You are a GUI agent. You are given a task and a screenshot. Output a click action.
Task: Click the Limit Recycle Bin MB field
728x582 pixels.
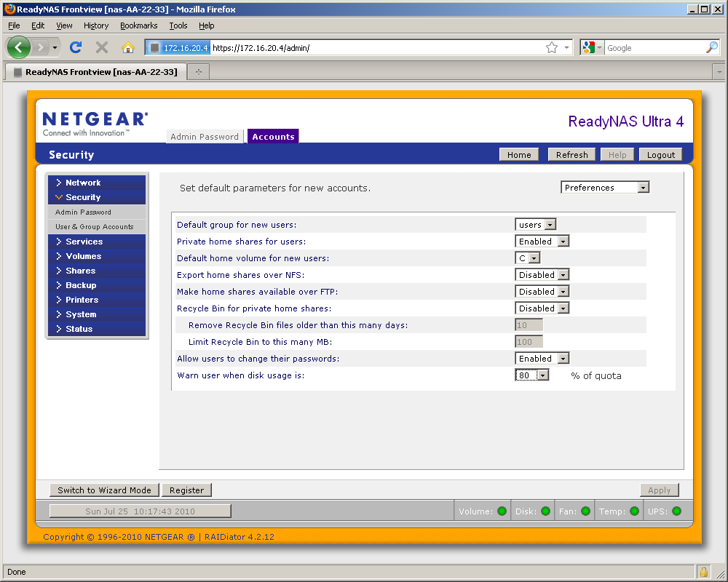(529, 342)
